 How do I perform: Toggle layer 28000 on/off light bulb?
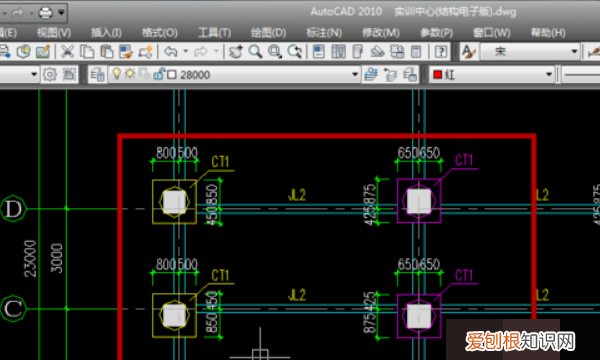(x=116, y=73)
